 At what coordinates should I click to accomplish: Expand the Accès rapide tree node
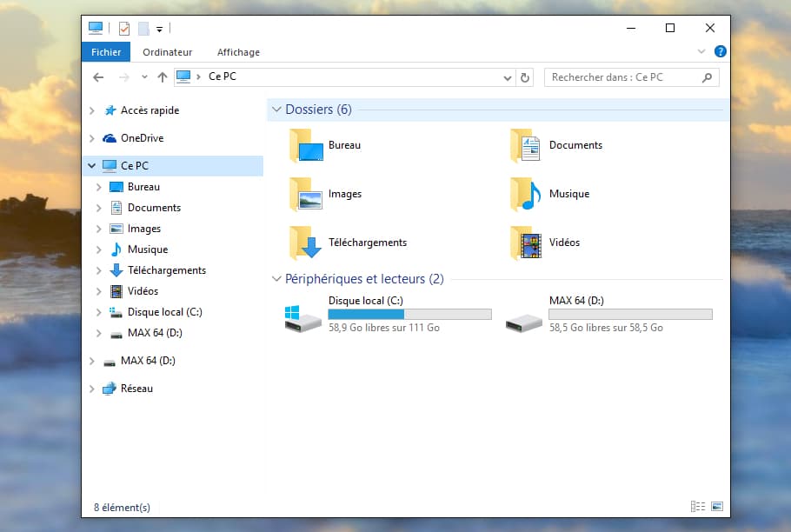pos(92,110)
